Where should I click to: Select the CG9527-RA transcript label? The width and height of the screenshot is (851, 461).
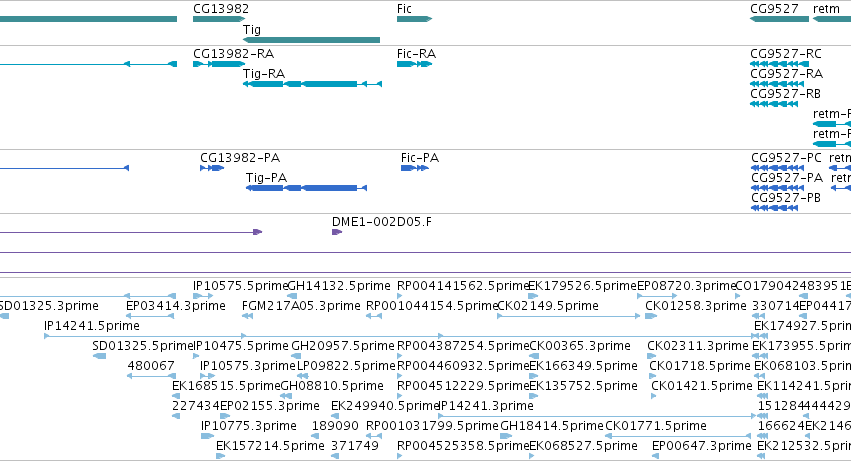[786, 74]
